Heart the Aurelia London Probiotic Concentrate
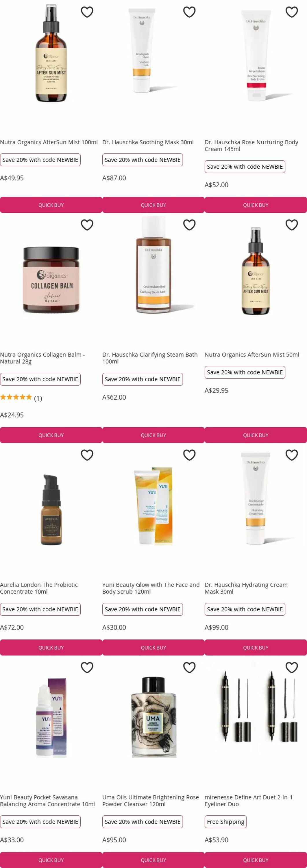Viewport: 307px width, 868px height. [87, 455]
